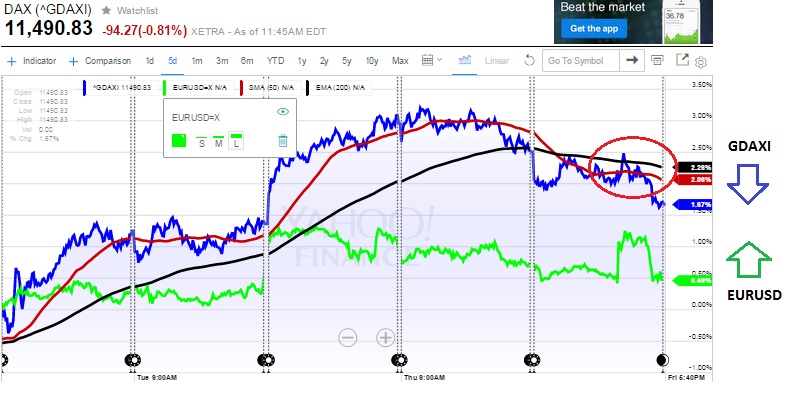Screen dimensions: 795x410
Task: Click the Comparison button label
Action: pos(108,61)
